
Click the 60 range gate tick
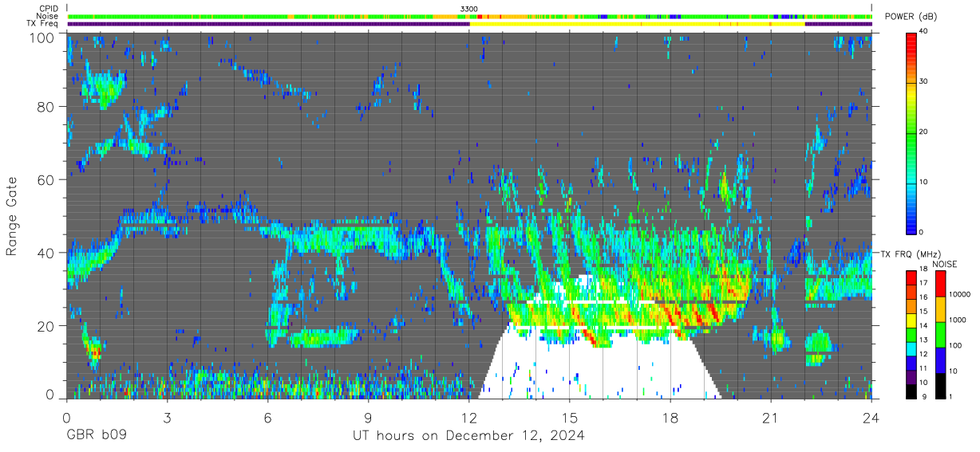click(x=46, y=179)
